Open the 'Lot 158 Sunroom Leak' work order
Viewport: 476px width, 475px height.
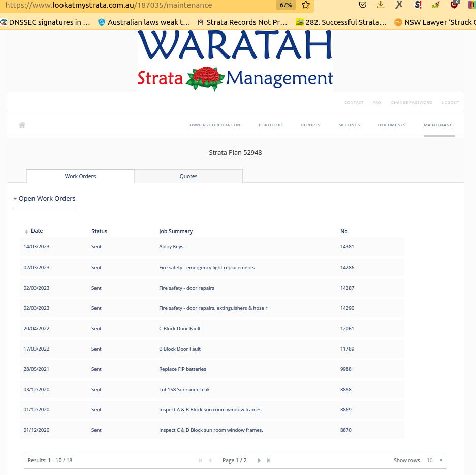coord(184,390)
